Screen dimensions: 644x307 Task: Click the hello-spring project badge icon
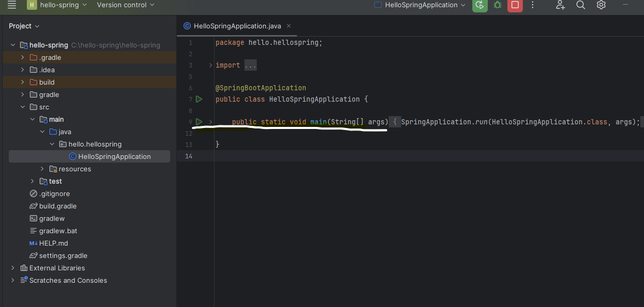[32, 5]
